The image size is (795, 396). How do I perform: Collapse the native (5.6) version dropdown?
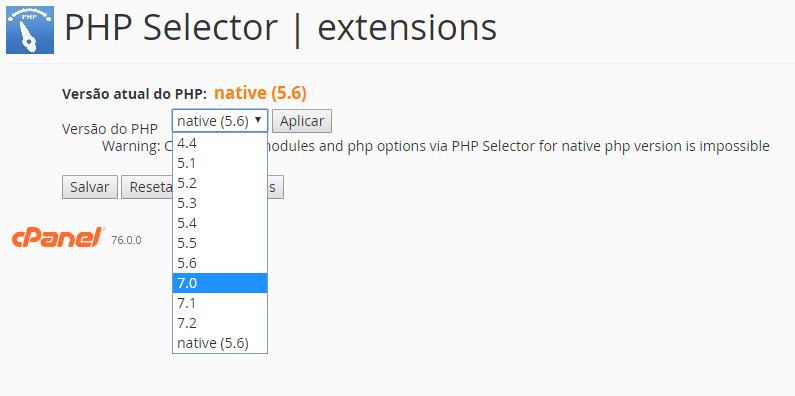pos(220,121)
